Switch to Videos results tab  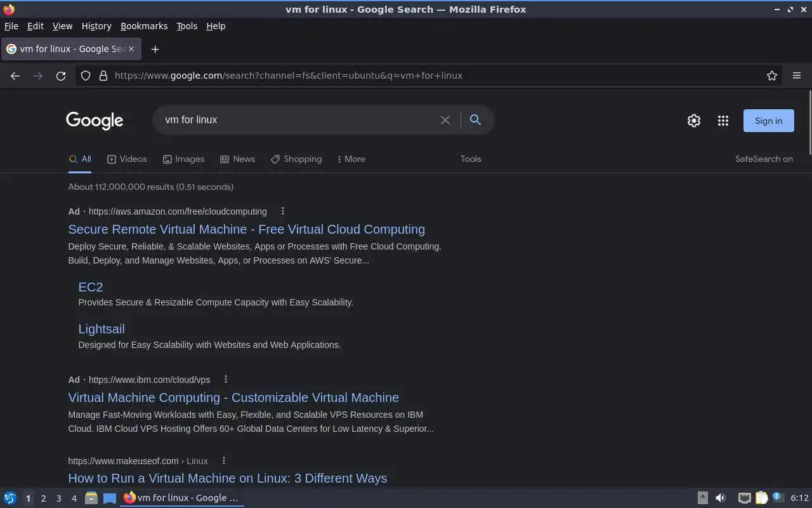click(127, 159)
